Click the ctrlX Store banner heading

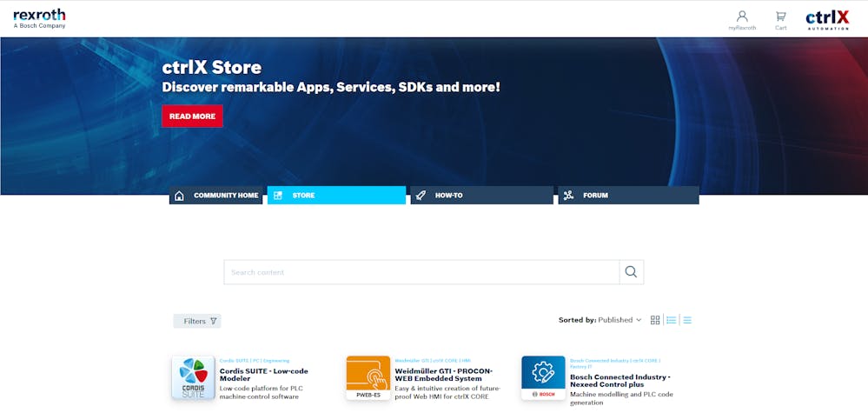[211, 68]
